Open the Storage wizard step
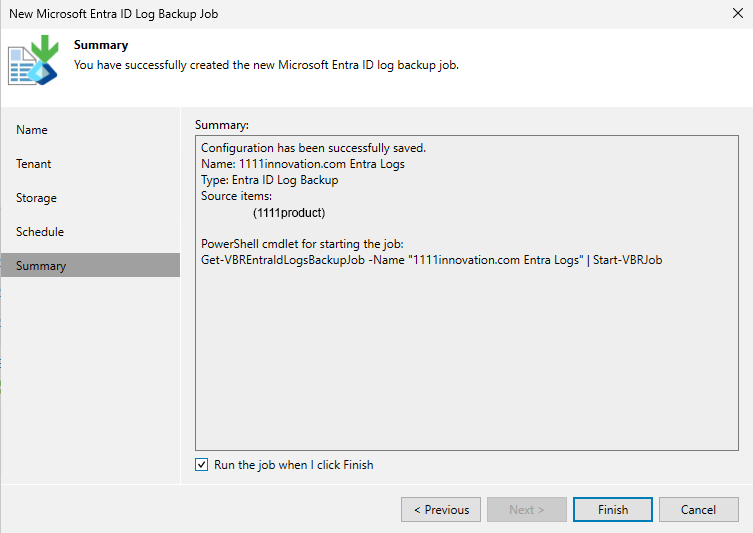 [36, 198]
